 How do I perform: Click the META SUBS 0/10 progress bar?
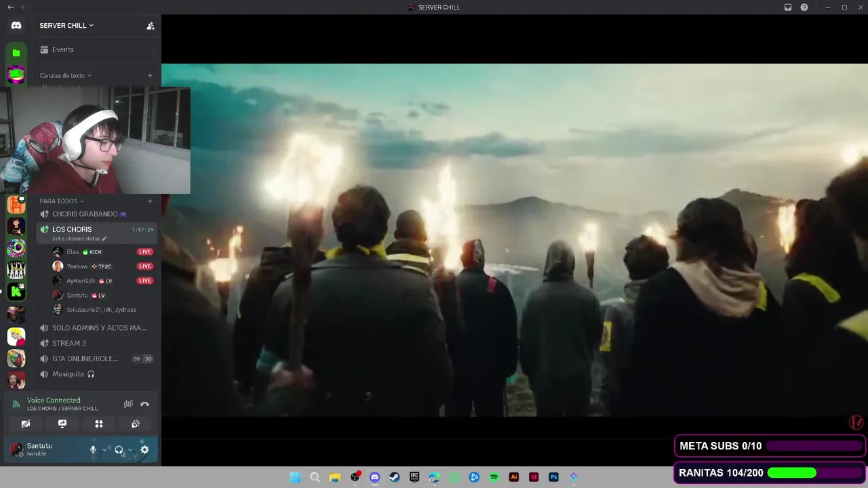tap(770, 446)
